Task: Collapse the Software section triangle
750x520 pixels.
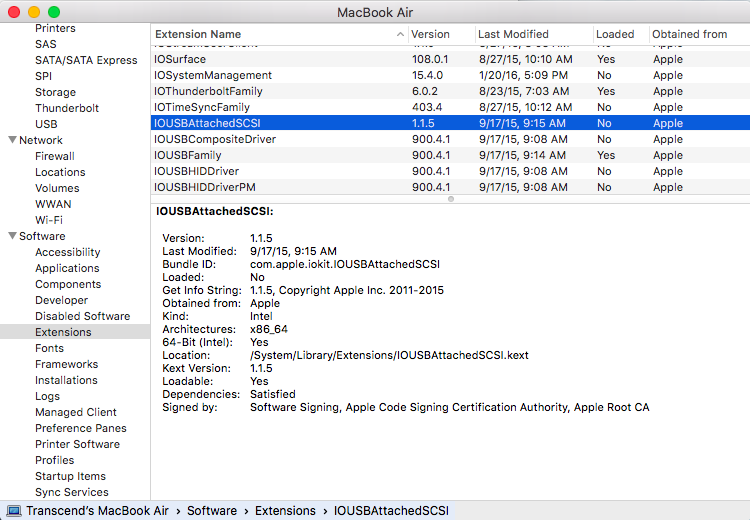Action: click(x=13, y=235)
